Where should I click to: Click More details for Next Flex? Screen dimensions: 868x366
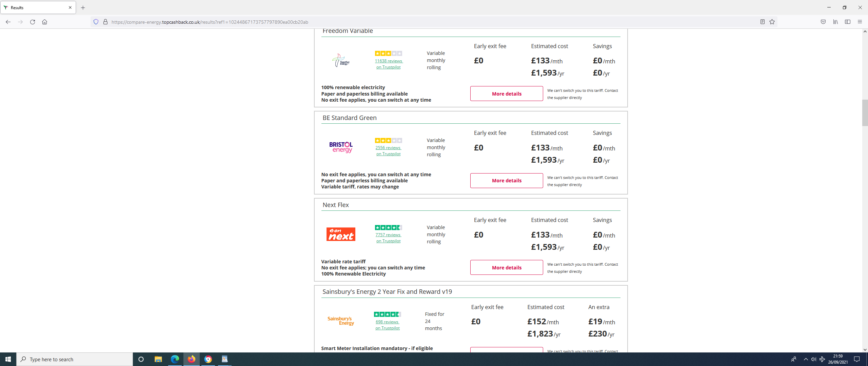click(x=507, y=267)
